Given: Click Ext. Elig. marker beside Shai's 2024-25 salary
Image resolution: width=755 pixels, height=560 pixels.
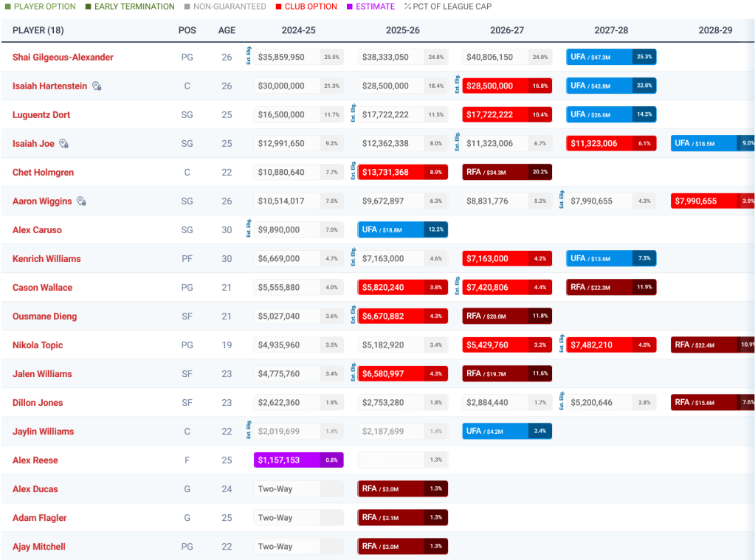Looking at the screenshot, I should (x=249, y=57).
